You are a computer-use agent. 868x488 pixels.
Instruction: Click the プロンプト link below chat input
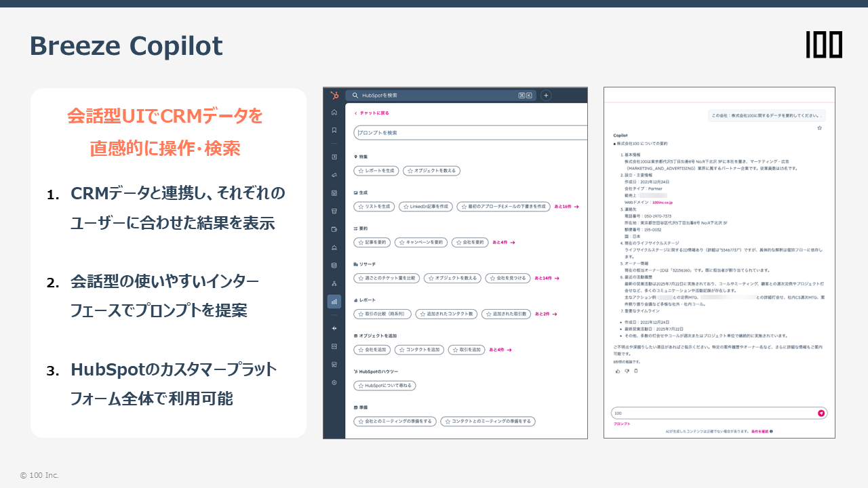tap(622, 424)
